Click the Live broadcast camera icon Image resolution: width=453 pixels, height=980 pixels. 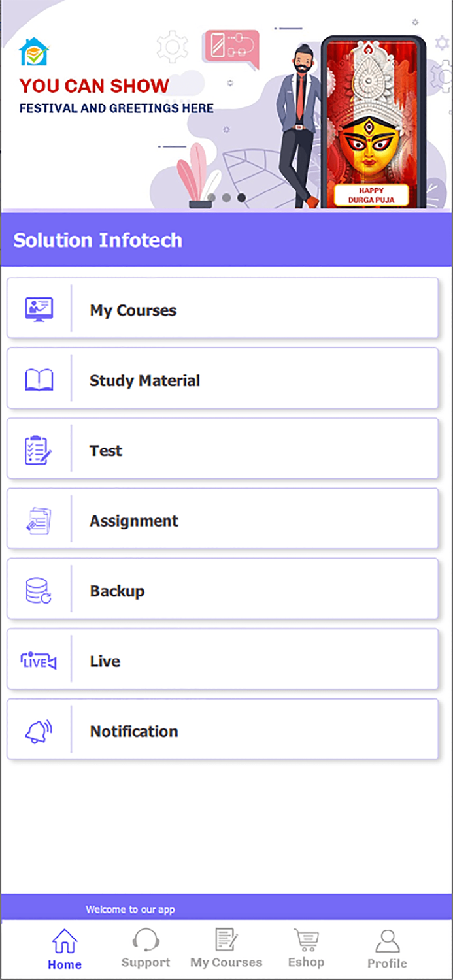[39, 661]
